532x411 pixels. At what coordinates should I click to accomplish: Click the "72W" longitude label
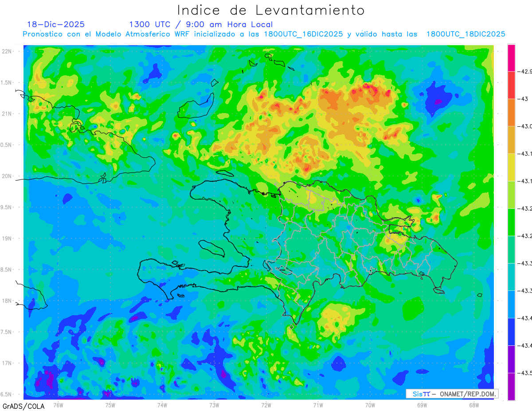point(266,405)
